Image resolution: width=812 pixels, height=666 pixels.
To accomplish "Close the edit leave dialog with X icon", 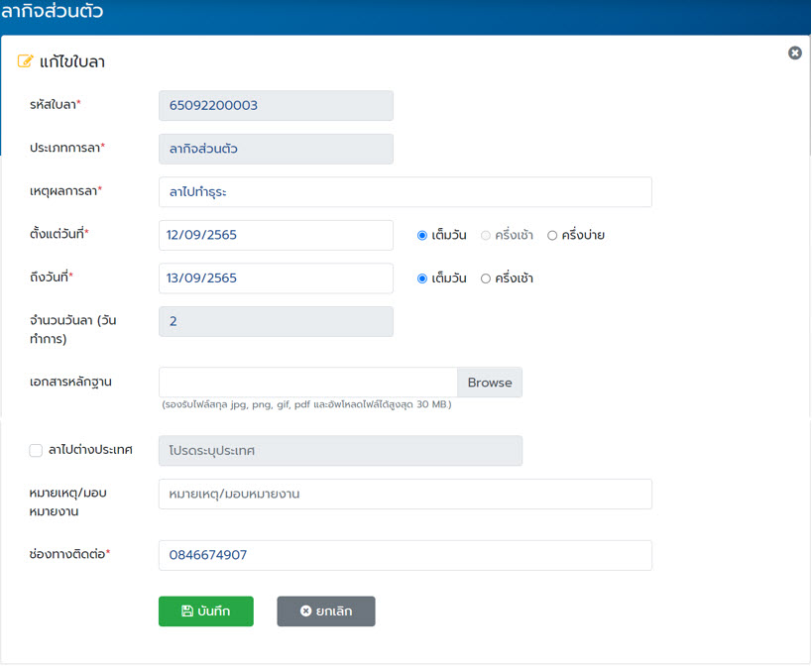I will (x=794, y=53).
